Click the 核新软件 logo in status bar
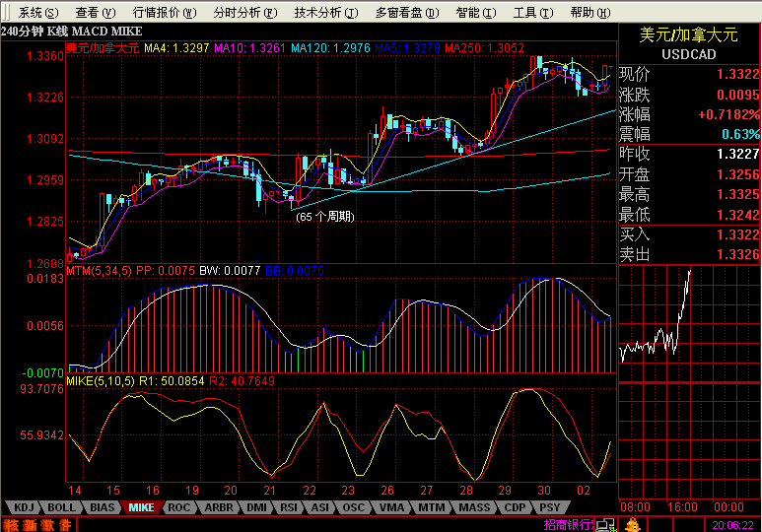The image size is (762, 532). tap(37, 525)
